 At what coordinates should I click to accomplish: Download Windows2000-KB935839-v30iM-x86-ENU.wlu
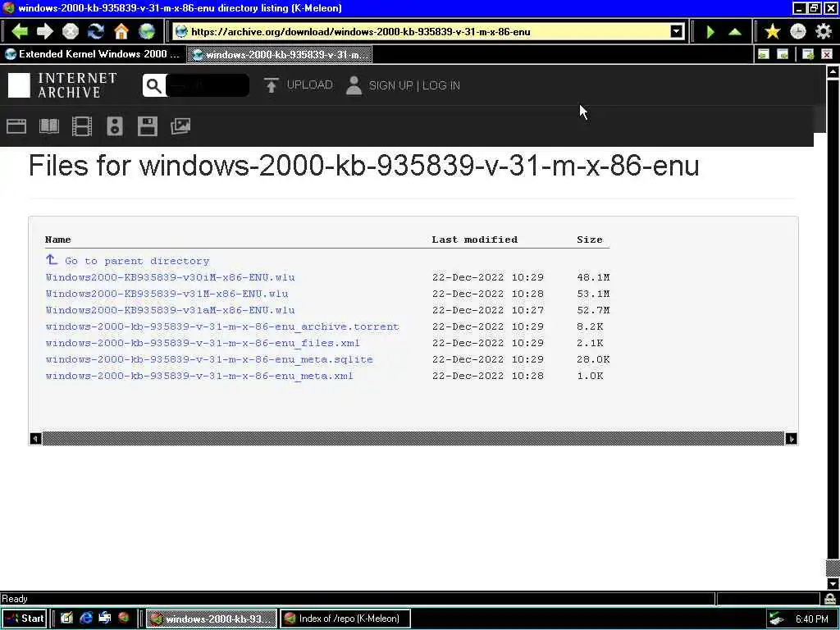171,277
